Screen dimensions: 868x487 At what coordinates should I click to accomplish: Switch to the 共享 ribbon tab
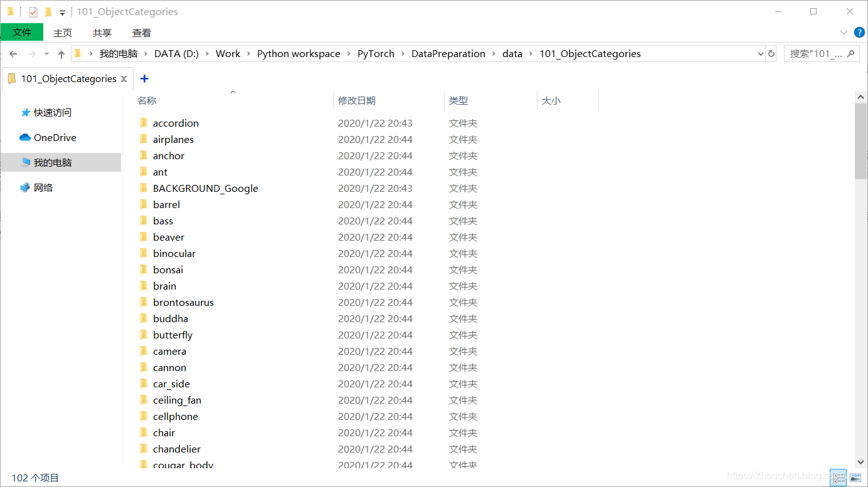pos(102,33)
